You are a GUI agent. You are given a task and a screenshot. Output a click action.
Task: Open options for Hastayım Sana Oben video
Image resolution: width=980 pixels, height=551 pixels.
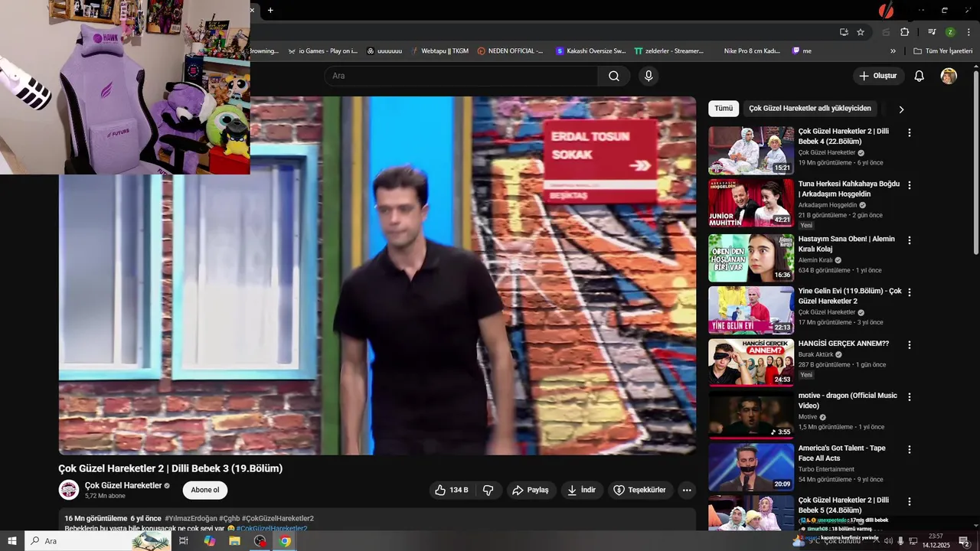910,240
